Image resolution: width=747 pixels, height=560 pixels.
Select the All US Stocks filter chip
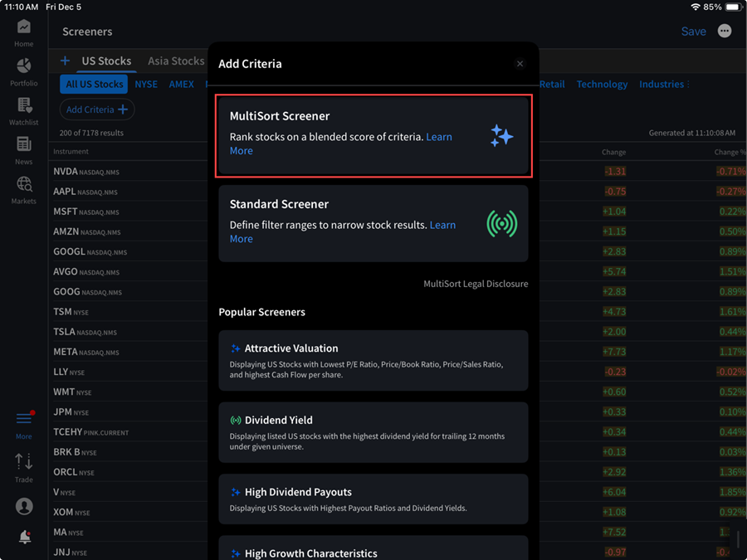tap(94, 84)
